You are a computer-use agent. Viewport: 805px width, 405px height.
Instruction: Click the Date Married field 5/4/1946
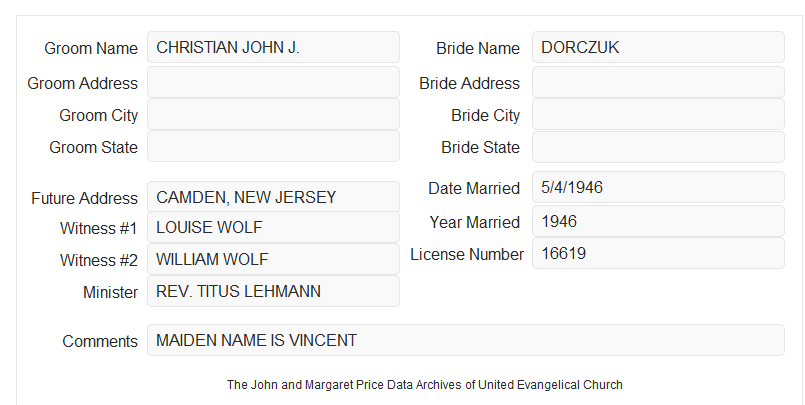[658, 187]
